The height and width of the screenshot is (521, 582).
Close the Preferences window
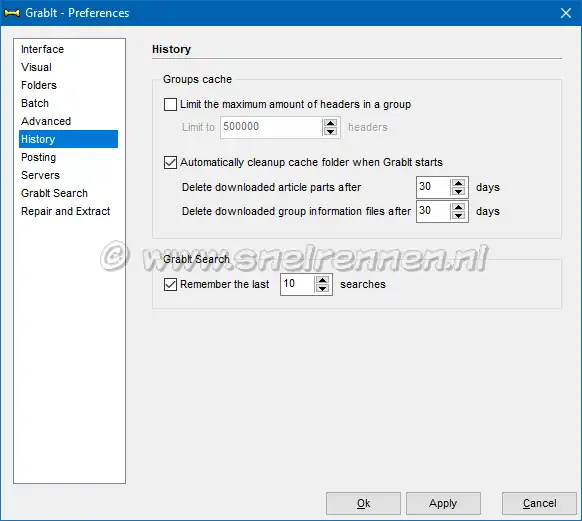(x=566, y=13)
